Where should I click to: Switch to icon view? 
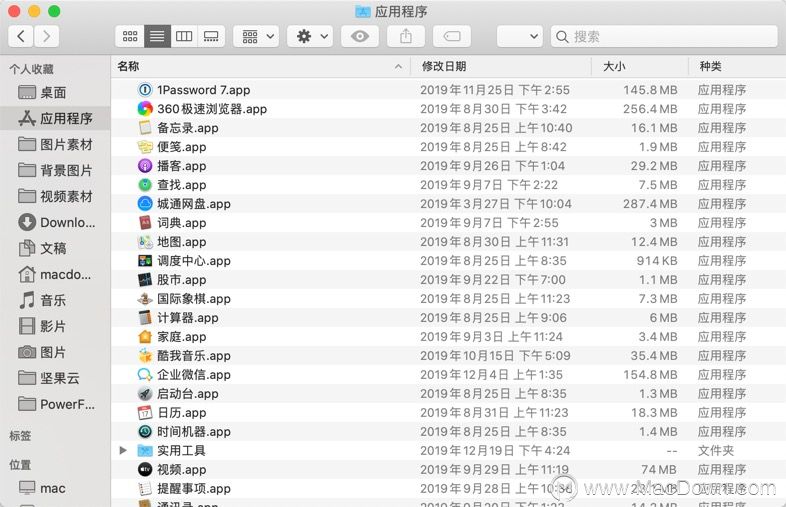130,36
